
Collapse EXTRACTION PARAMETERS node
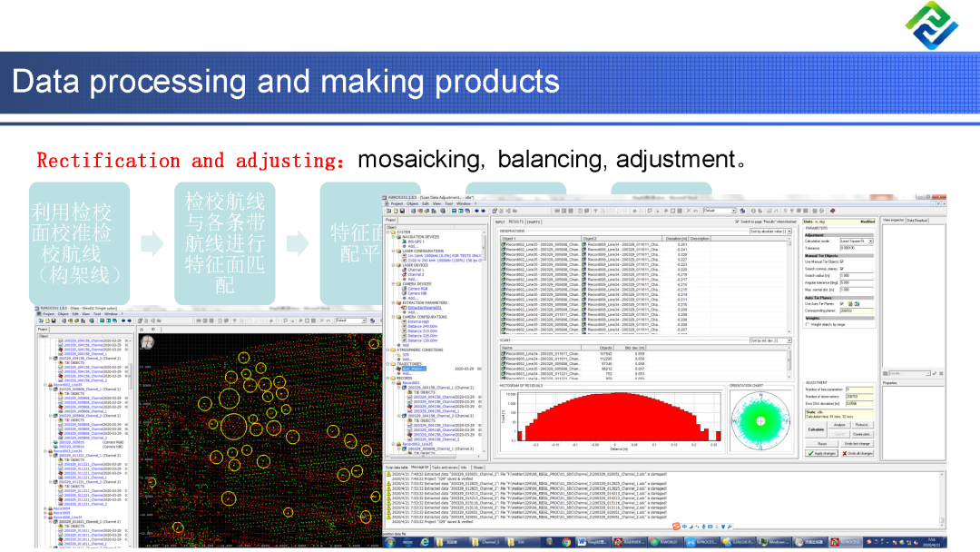[393, 302]
